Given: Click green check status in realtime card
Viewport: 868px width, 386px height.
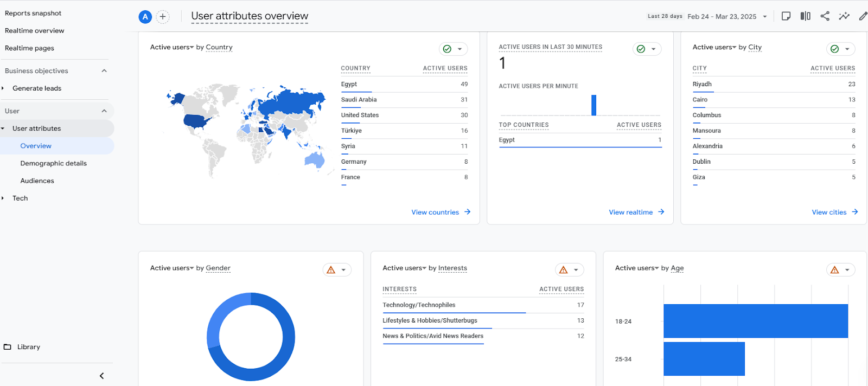Looking at the screenshot, I should [x=641, y=49].
